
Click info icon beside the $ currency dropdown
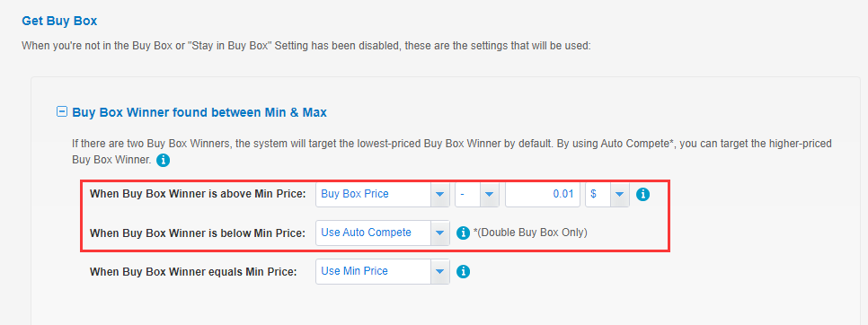point(642,195)
